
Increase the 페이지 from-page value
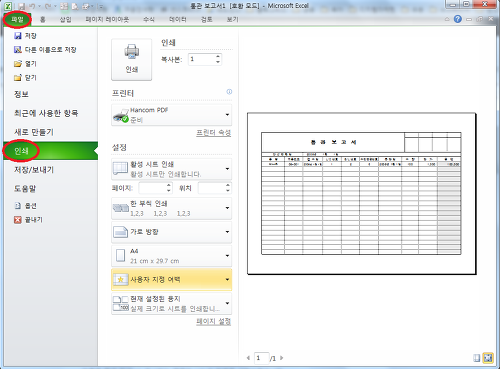point(169,185)
